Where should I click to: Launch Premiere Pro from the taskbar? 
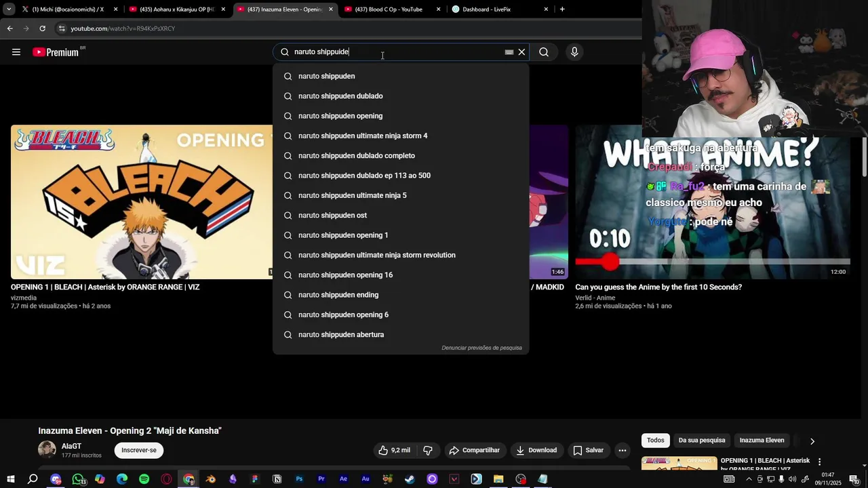[x=321, y=479]
